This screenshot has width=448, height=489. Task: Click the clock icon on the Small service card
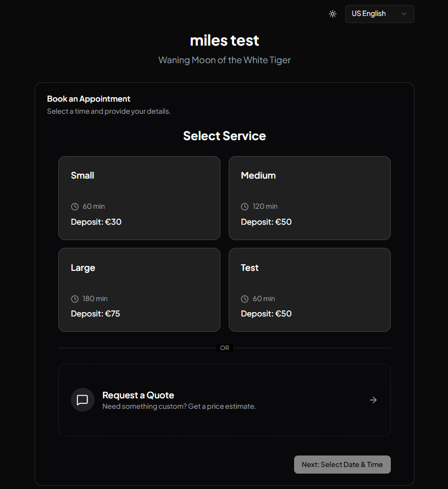click(x=75, y=206)
